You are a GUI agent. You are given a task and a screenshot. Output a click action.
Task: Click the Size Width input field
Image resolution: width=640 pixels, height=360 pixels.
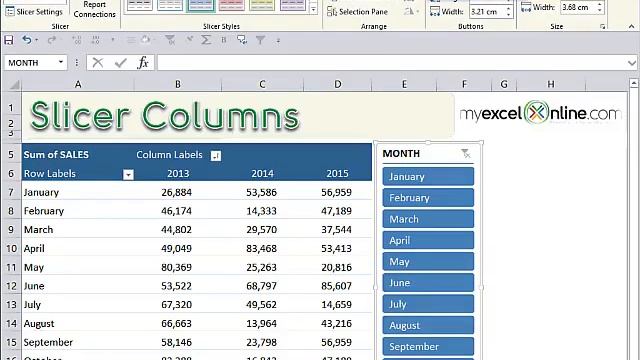[x=578, y=7]
